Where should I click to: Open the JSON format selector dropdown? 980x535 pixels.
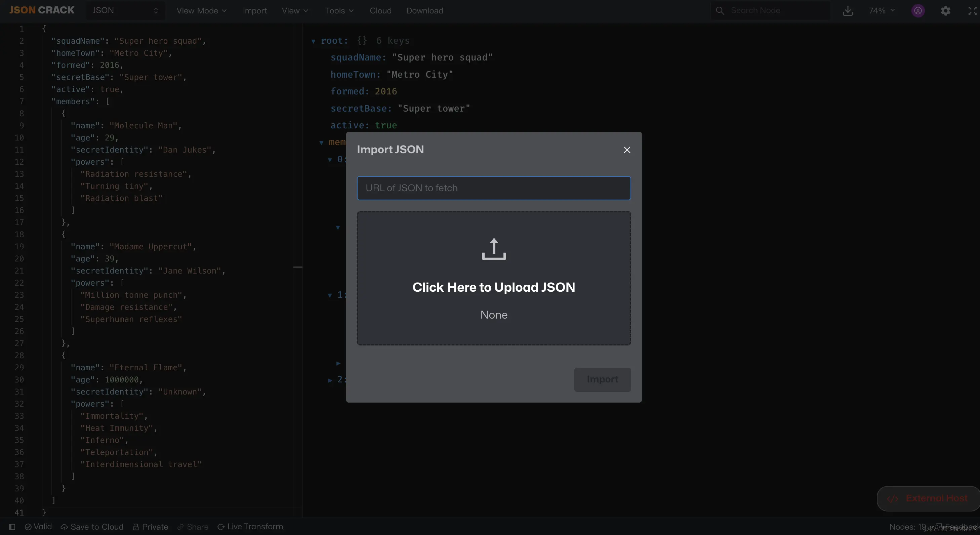click(x=125, y=11)
